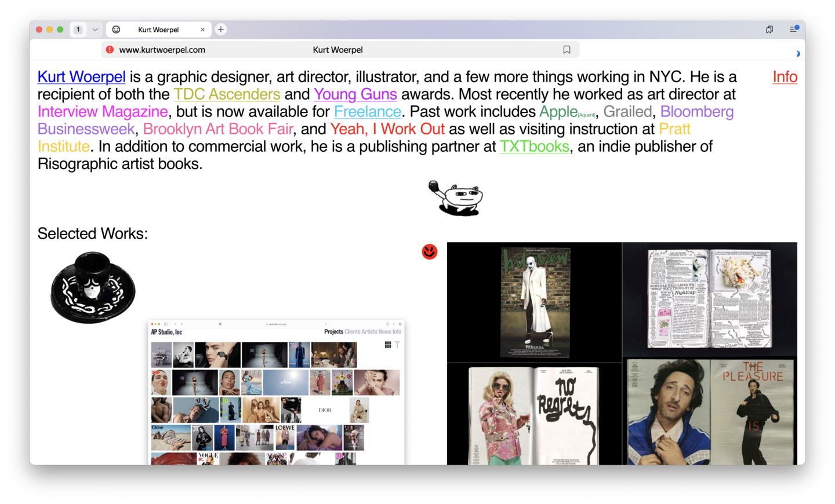Open the black painted hat artwork

tap(93, 287)
